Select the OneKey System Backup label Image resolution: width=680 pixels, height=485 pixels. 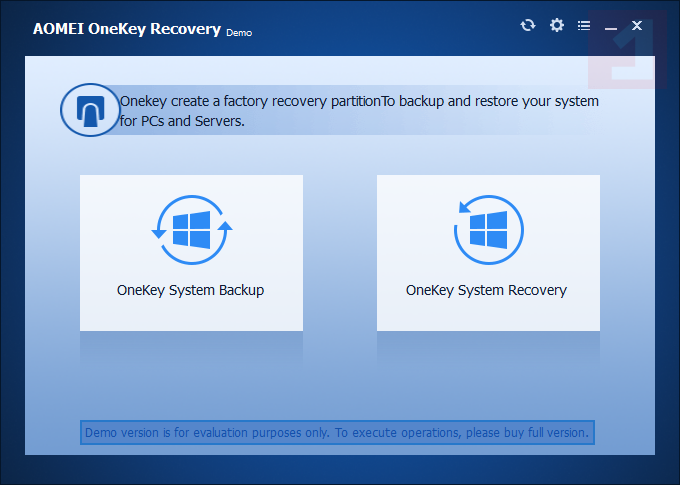click(x=190, y=290)
